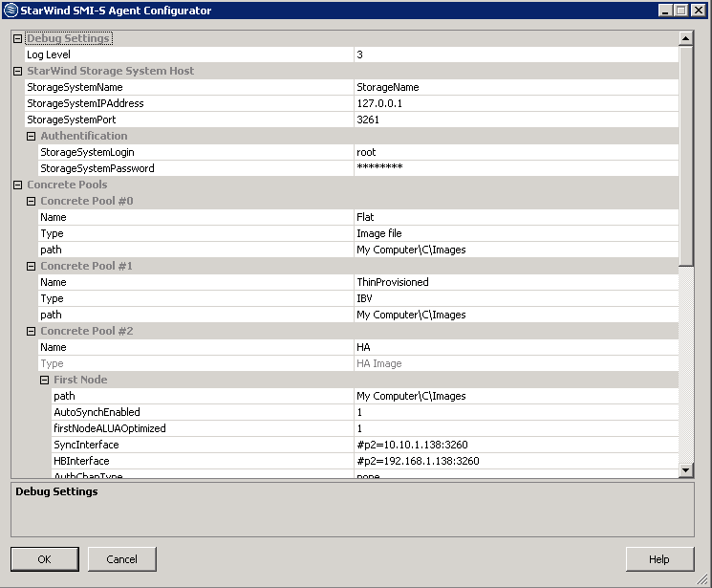
Task: Click the StorageSystemPassword masked field
Action: [x=516, y=168]
